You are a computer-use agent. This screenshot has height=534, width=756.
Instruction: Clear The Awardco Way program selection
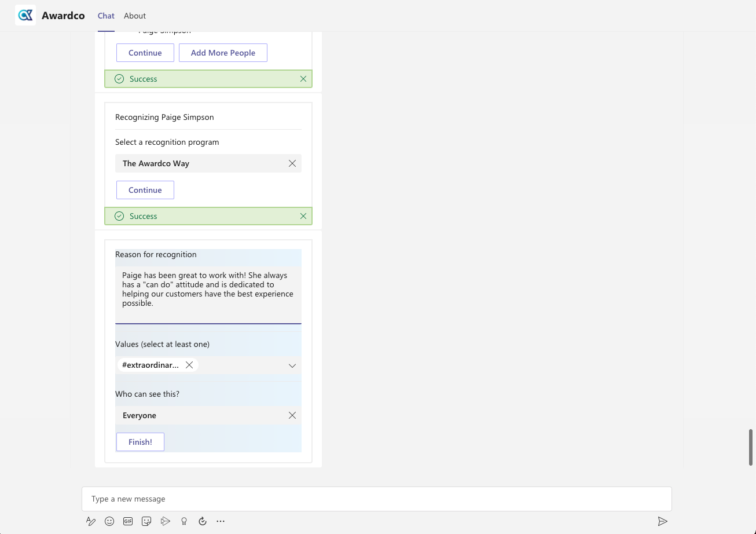[x=292, y=163]
